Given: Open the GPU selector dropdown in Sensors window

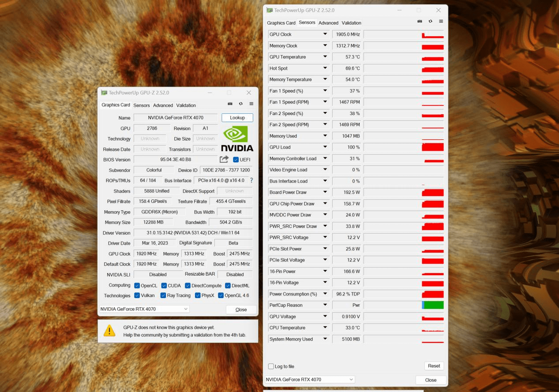Looking at the screenshot, I should (310, 379).
